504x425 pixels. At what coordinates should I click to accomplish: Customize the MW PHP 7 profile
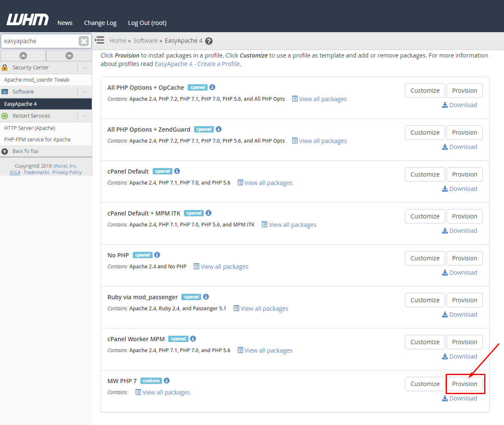pos(425,384)
